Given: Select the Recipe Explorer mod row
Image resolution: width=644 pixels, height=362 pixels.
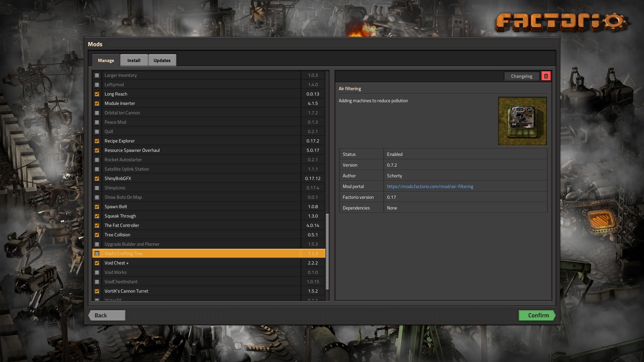Looking at the screenshot, I should (120, 141).
